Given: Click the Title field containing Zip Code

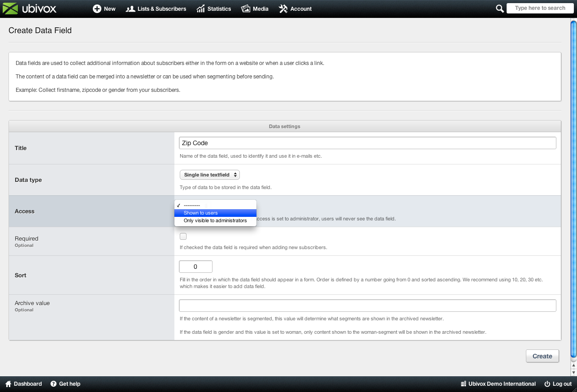Looking at the screenshot, I should click(368, 143).
